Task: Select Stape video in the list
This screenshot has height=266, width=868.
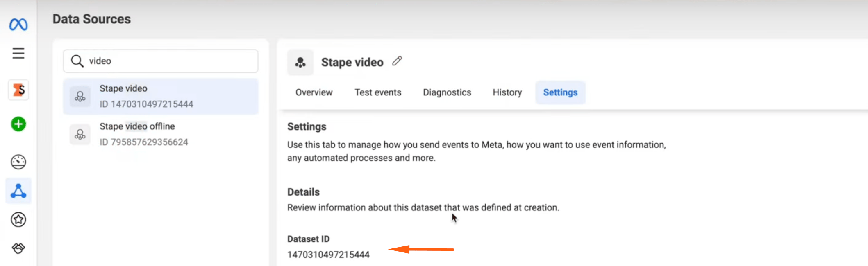Action: click(x=161, y=97)
